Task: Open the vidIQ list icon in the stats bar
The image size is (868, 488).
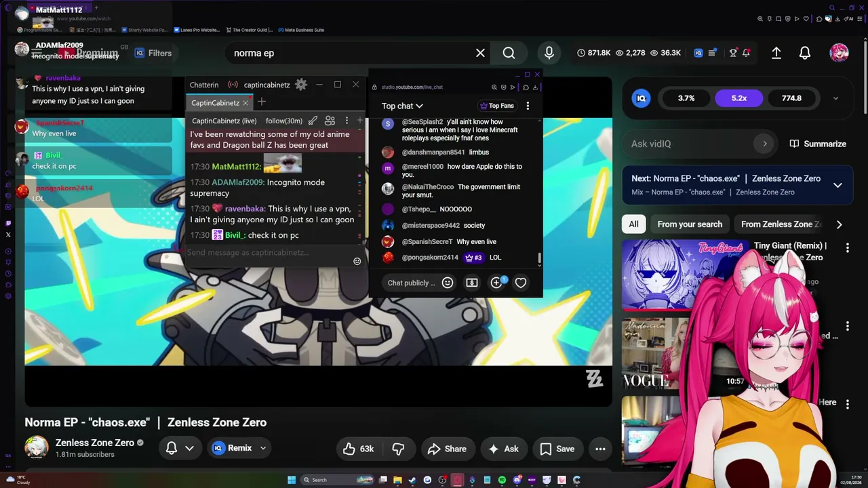Action: coord(712,53)
